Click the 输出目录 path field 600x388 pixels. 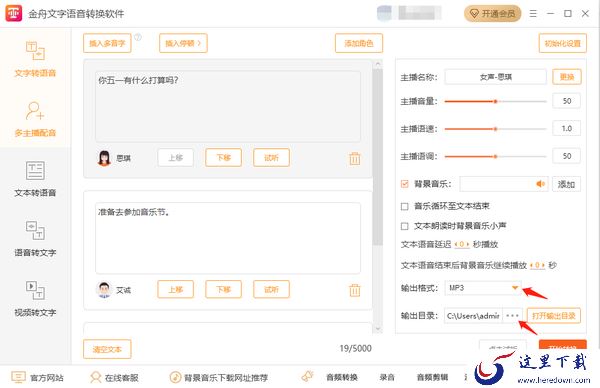473,316
